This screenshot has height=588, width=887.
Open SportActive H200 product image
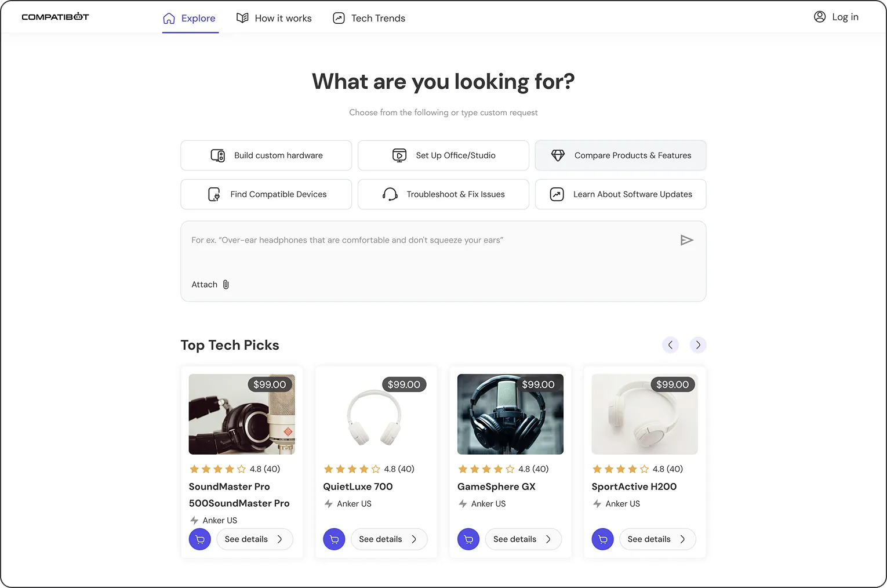[645, 414]
